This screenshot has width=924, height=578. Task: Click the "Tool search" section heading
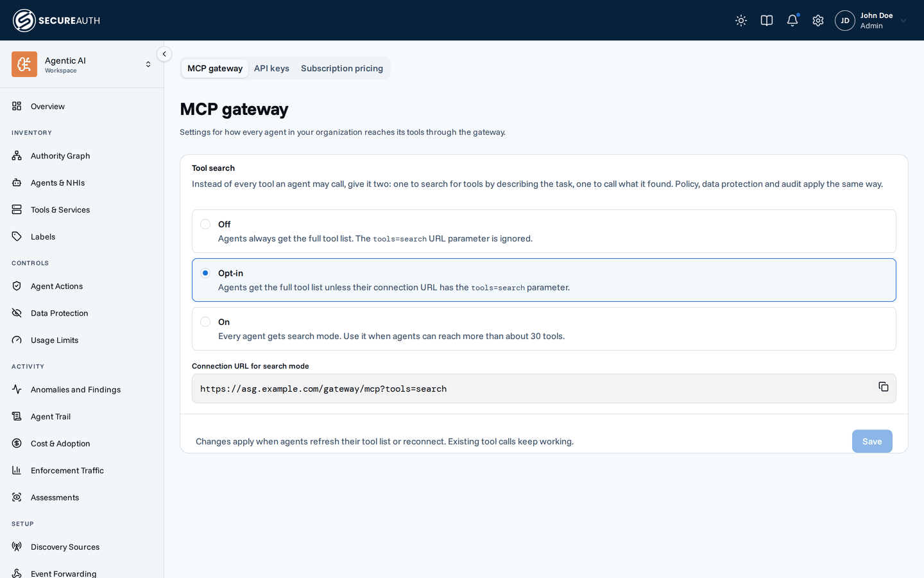coord(213,168)
